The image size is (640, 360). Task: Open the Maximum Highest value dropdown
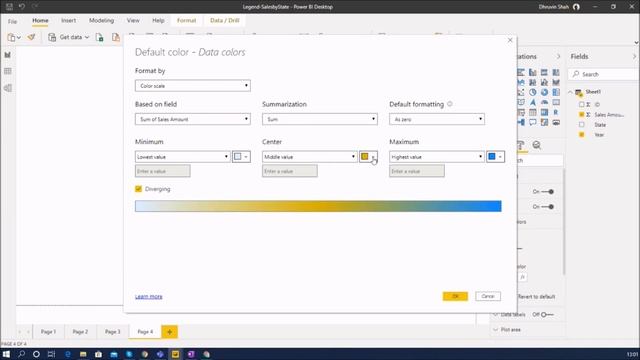click(437, 157)
